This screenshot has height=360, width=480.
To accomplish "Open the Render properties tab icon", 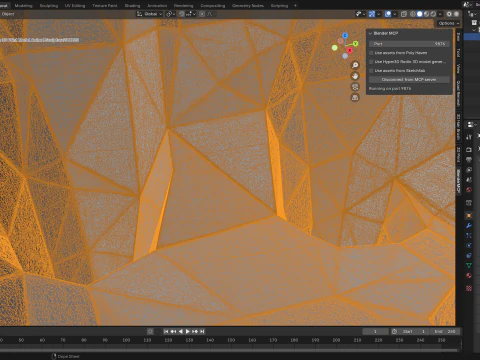I will click(x=469, y=149).
